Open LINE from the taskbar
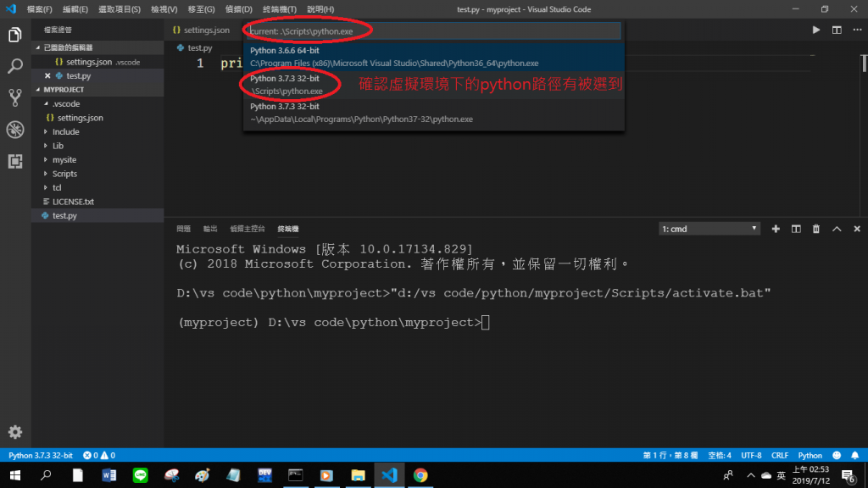Image resolution: width=868 pixels, height=488 pixels. 140,475
